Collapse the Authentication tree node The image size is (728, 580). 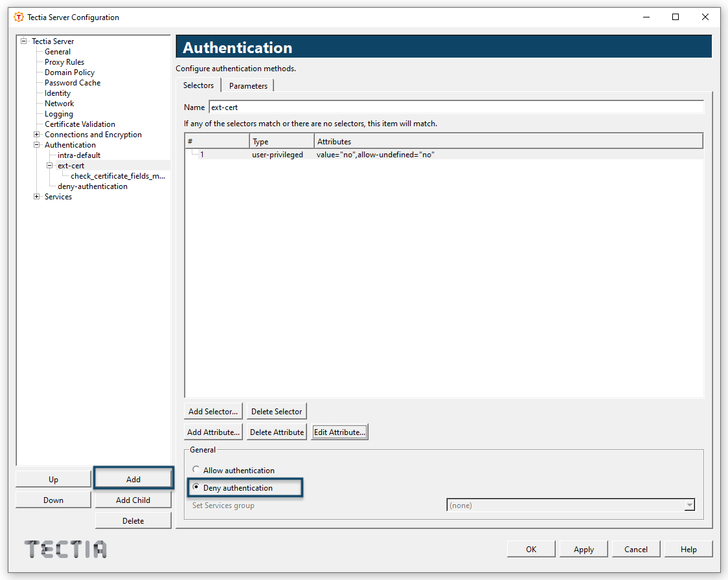coord(37,145)
